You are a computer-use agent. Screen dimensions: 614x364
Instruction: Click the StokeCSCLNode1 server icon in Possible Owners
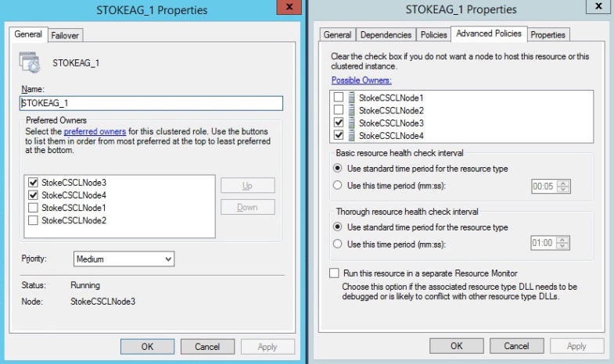point(350,98)
